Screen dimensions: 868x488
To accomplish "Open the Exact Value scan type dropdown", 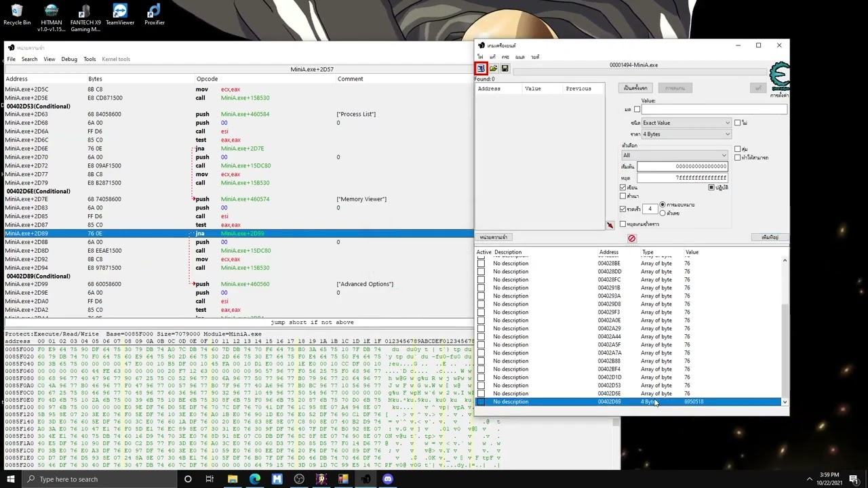I will click(x=686, y=123).
